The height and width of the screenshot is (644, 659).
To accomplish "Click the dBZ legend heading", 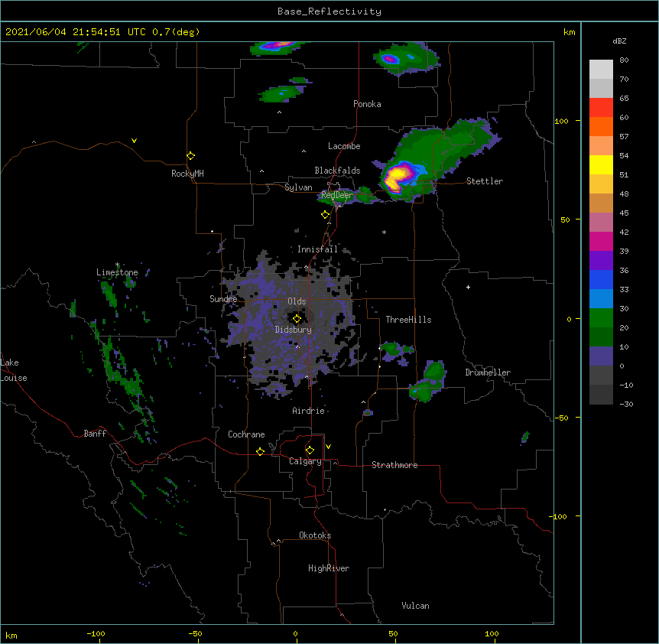I will 619,41.
